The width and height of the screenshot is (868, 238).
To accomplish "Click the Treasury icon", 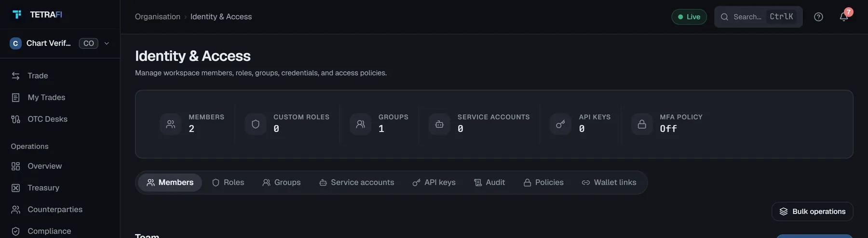I will click(x=16, y=188).
